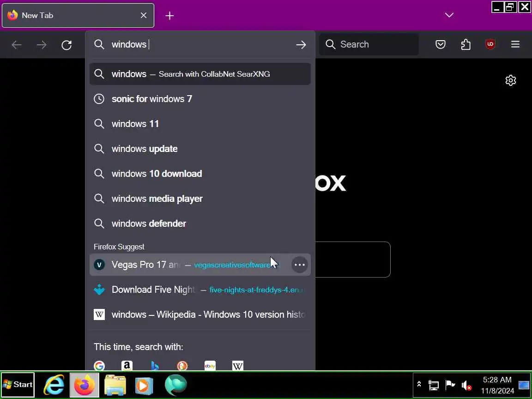This screenshot has width=532, height=399.
Task: Click the magnifier icon in address bar
Action: (99, 44)
